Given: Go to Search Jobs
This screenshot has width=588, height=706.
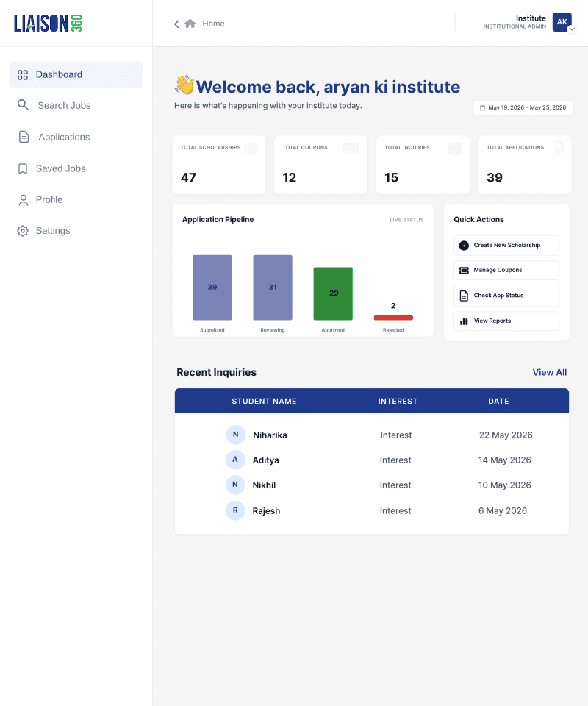Looking at the screenshot, I should point(64,105).
